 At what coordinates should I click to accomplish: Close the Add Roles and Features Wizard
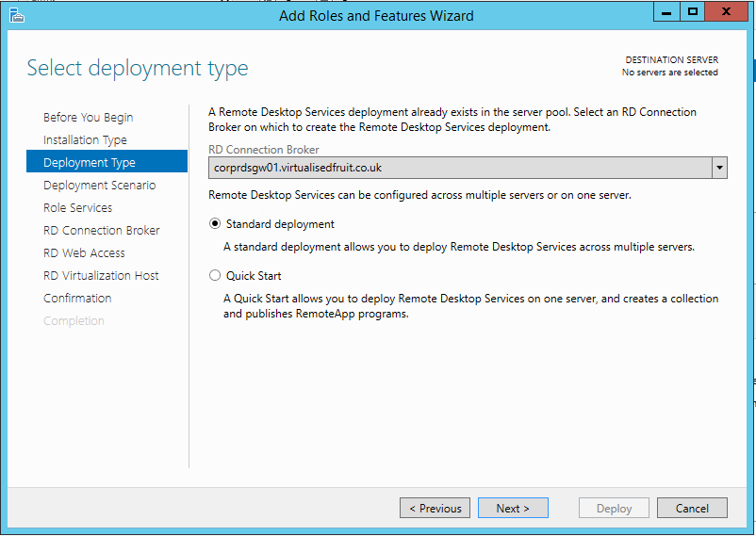[x=726, y=13]
